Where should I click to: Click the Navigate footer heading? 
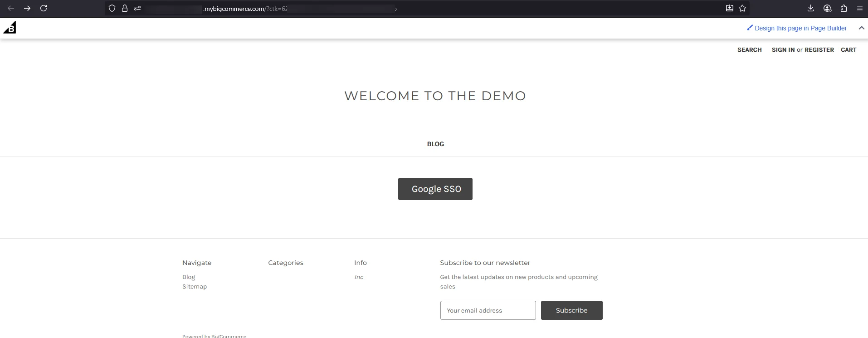click(x=197, y=263)
